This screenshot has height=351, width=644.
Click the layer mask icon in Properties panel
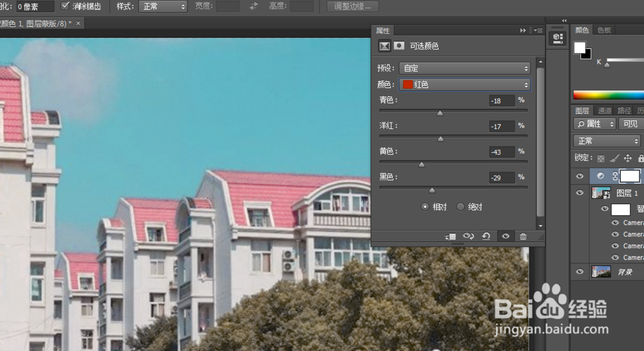click(x=399, y=46)
